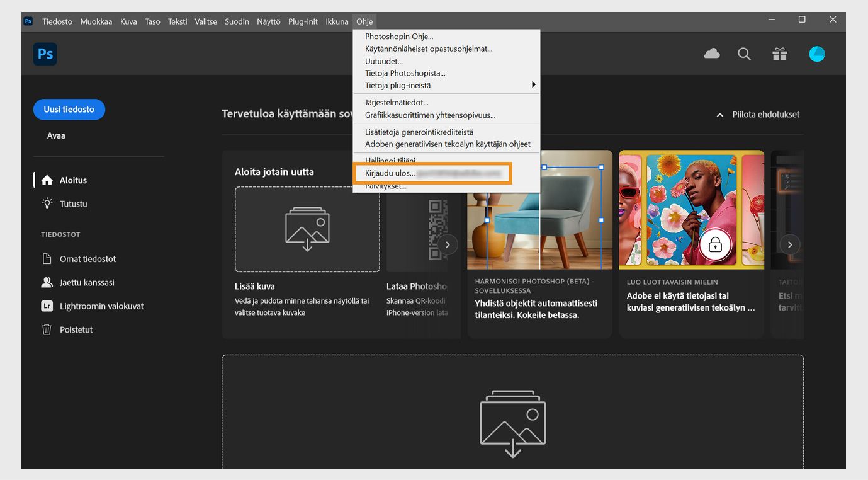The width and height of the screenshot is (868, 480).
Task: Click the Poistetut trash icon
Action: (x=47, y=329)
